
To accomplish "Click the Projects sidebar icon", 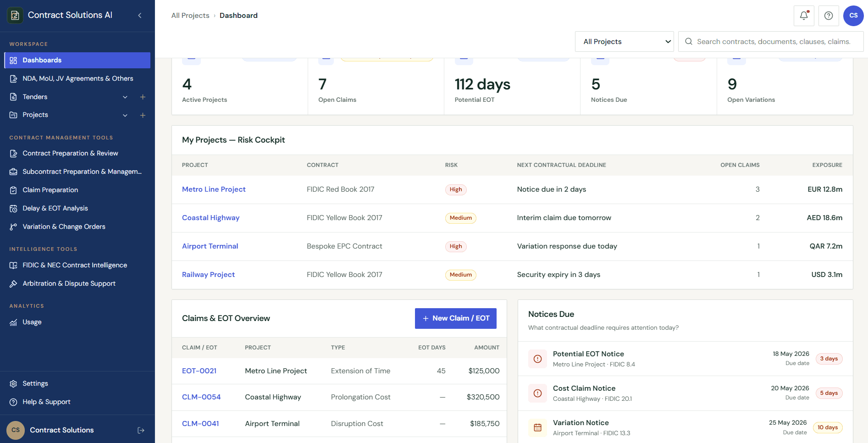I will (x=13, y=115).
